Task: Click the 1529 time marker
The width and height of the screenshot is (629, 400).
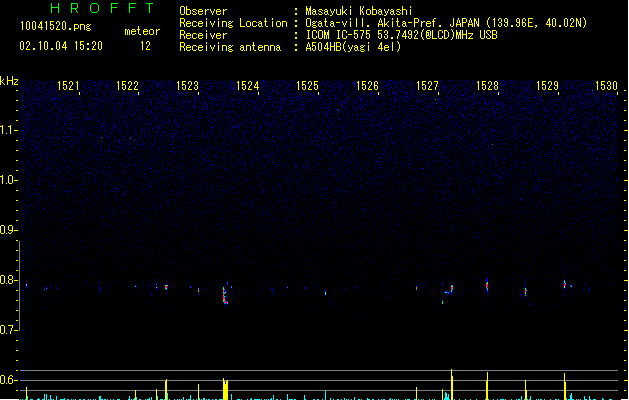Action: [x=547, y=86]
